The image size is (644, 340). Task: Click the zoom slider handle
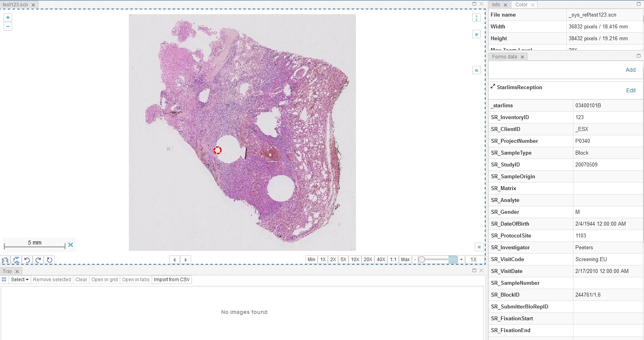tap(422, 260)
